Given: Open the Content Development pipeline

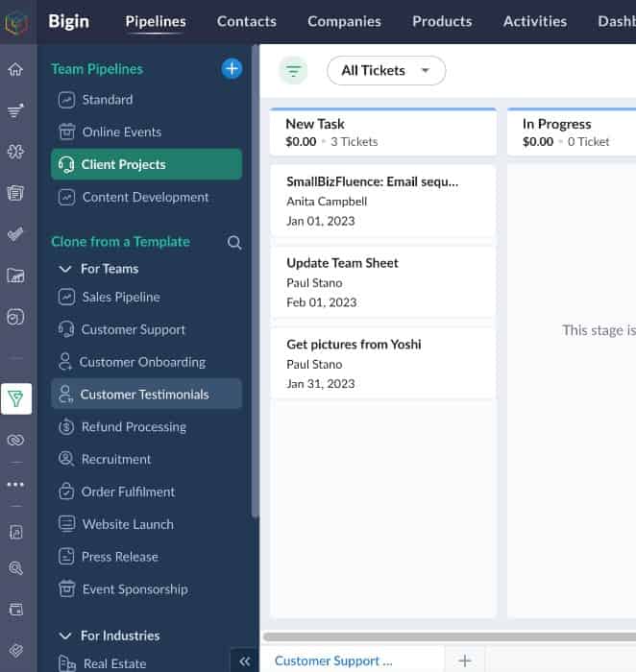Looking at the screenshot, I should pyautogui.click(x=147, y=197).
